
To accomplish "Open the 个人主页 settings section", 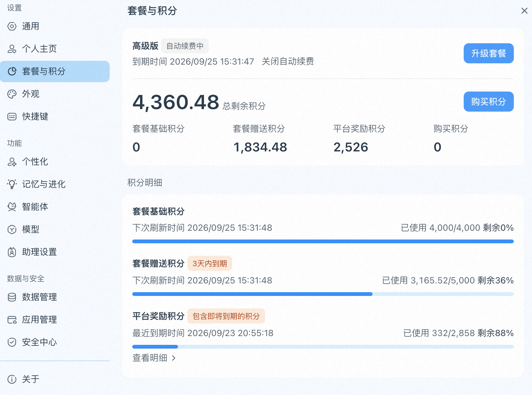I will click(x=55, y=49).
